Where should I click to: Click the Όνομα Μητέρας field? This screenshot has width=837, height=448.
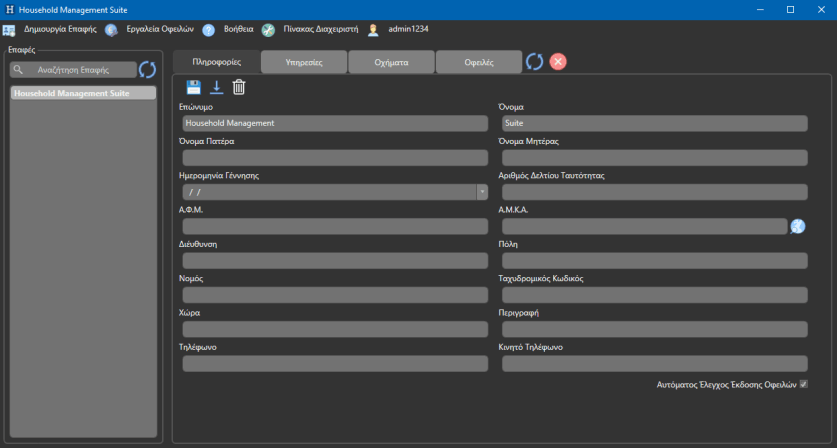[x=654, y=158]
